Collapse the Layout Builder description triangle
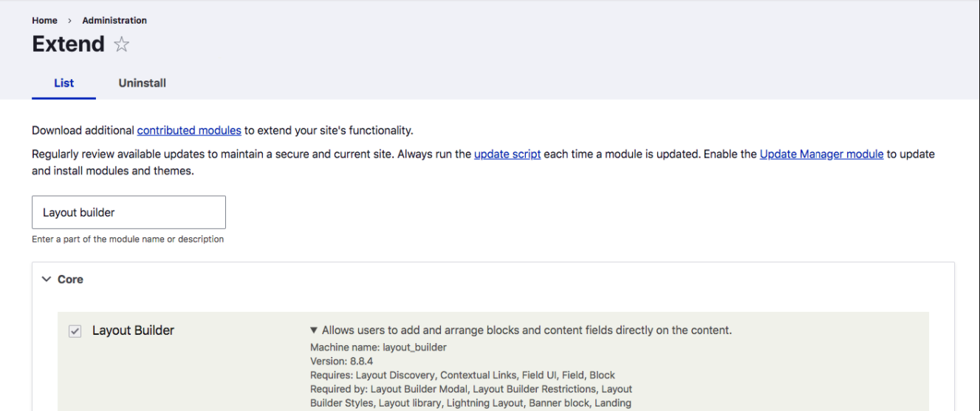This screenshot has width=980, height=411. pyautogui.click(x=314, y=330)
